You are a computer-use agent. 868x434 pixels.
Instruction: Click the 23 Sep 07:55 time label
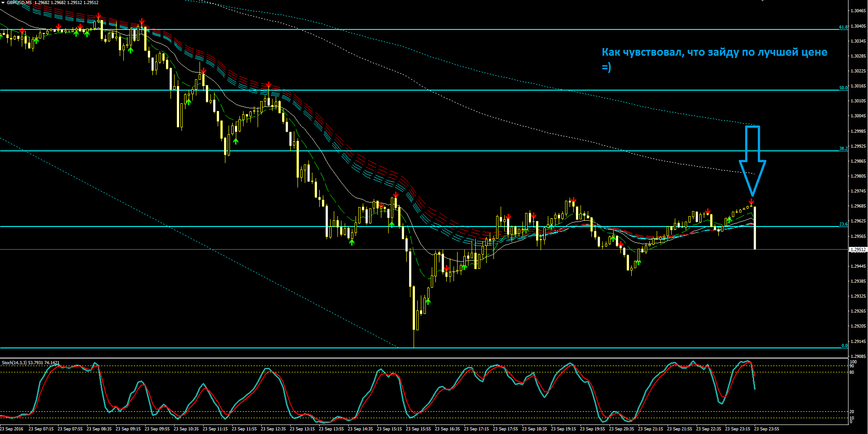[70, 429]
